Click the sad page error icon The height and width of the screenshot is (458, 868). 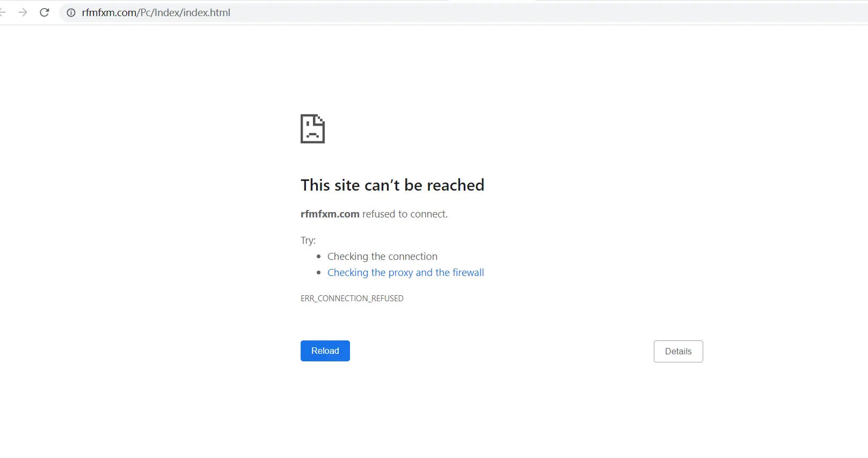tap(312, 129)
